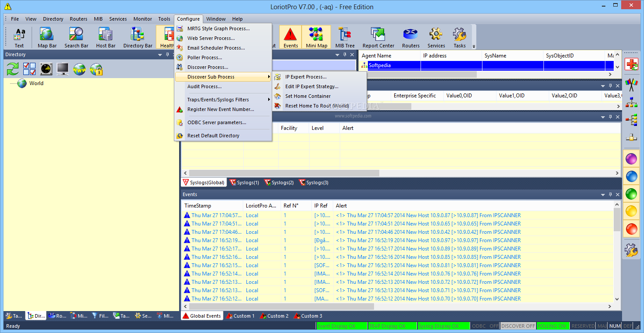The image size is (644, 333).
Task: Toggle the Mini Map toolbar button
Action: pos(317,37)
